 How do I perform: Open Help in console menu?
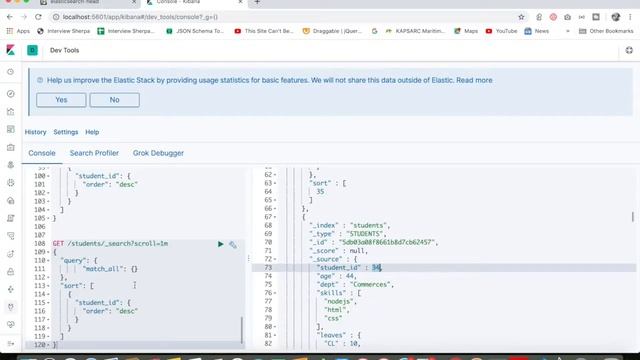click(92, 132)
